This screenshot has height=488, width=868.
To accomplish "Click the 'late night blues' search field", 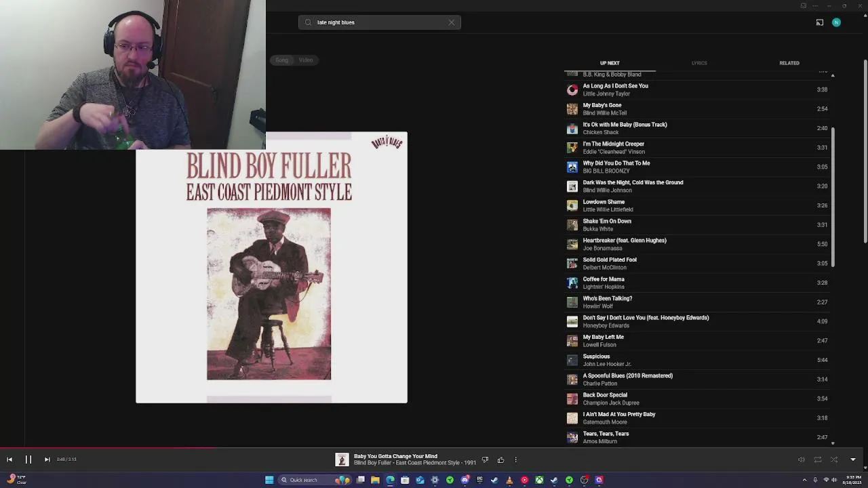I will pos(380,22).
